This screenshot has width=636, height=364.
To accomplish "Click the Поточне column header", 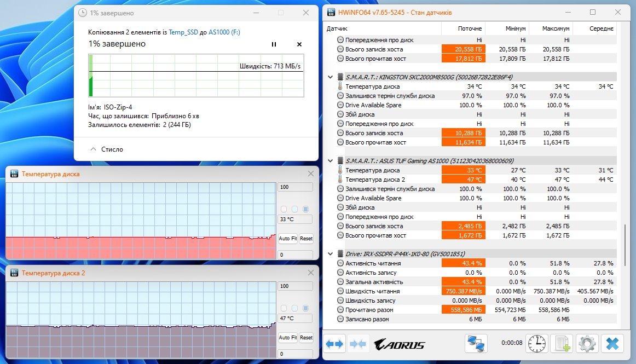I will (x=463, y=28).
